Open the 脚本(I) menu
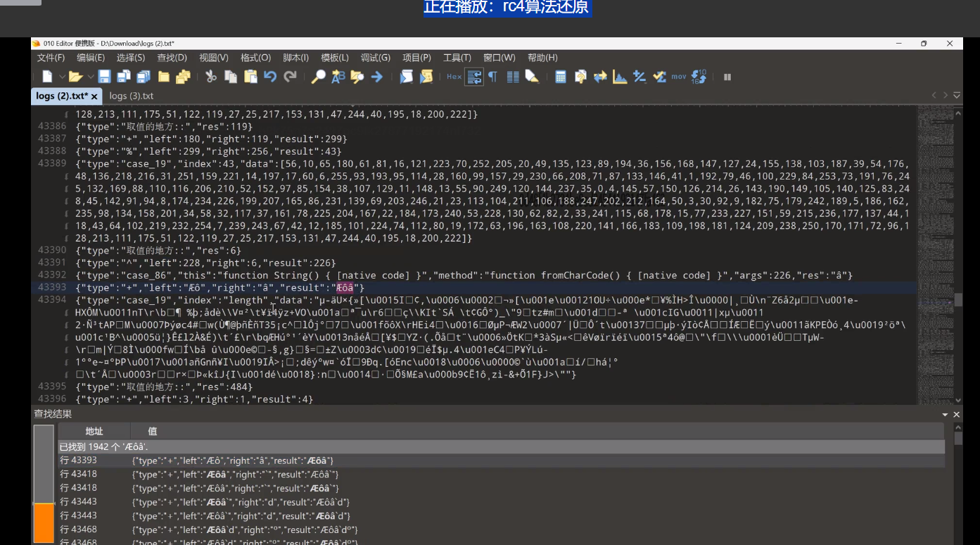 (x=295, y=58)
